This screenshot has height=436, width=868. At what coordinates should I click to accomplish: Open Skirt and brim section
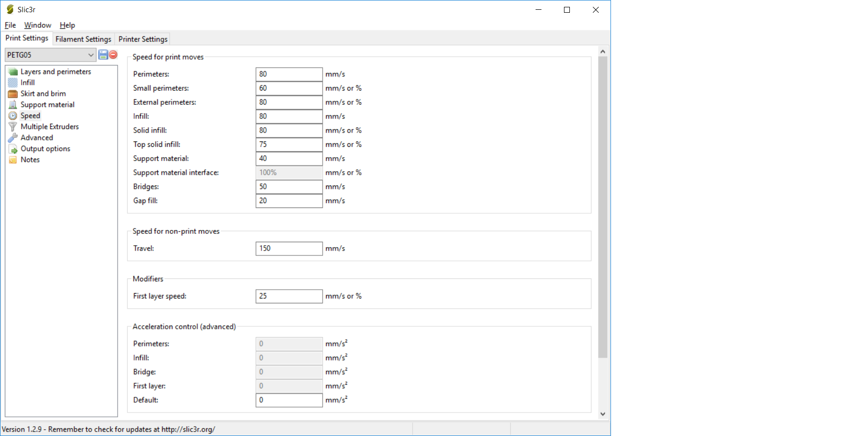click(x=43, y=93)
